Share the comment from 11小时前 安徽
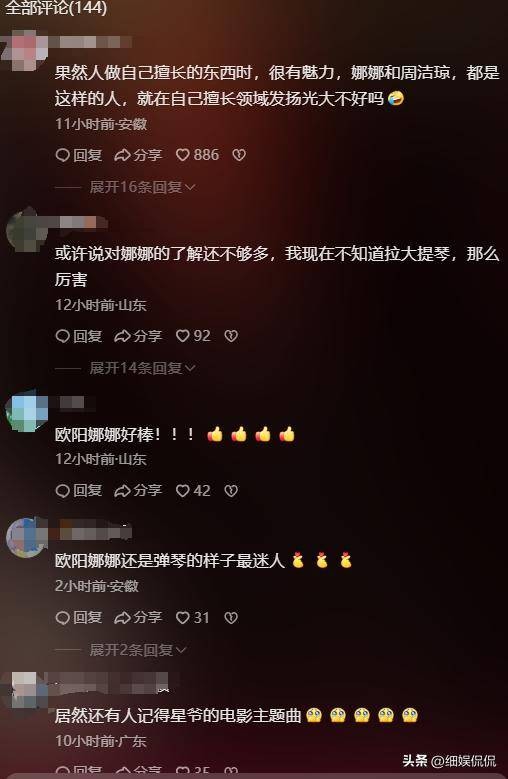Screen dimensions: 508x779 (x=138, y=155)
